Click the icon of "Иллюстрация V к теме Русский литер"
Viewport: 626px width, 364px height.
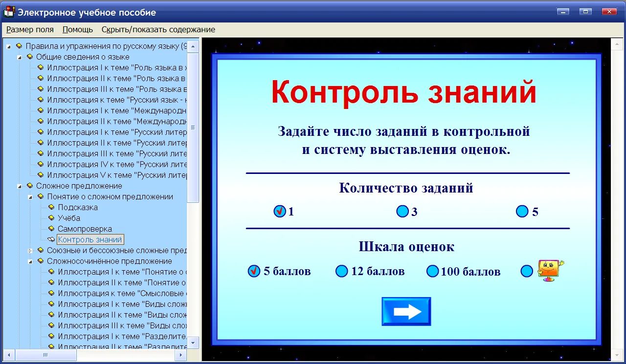41,175
